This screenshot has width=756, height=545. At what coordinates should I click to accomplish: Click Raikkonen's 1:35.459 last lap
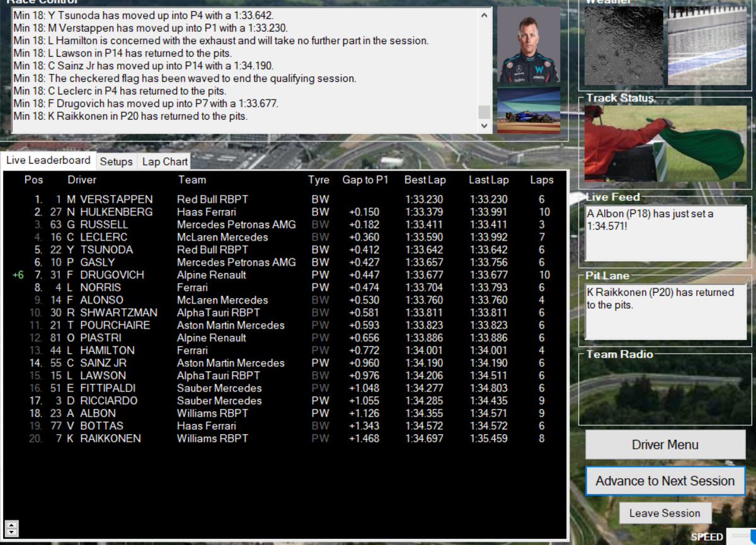pyautogui.click(x=488, y=439)
